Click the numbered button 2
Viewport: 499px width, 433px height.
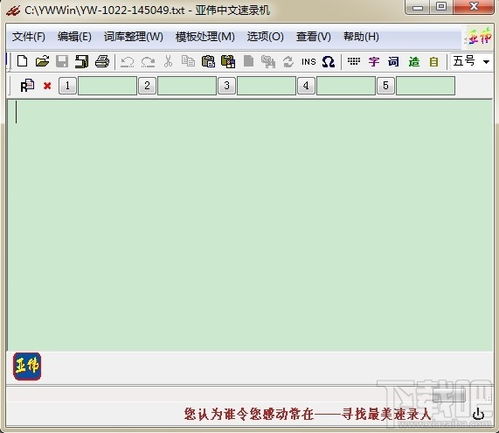pos(147,86)
